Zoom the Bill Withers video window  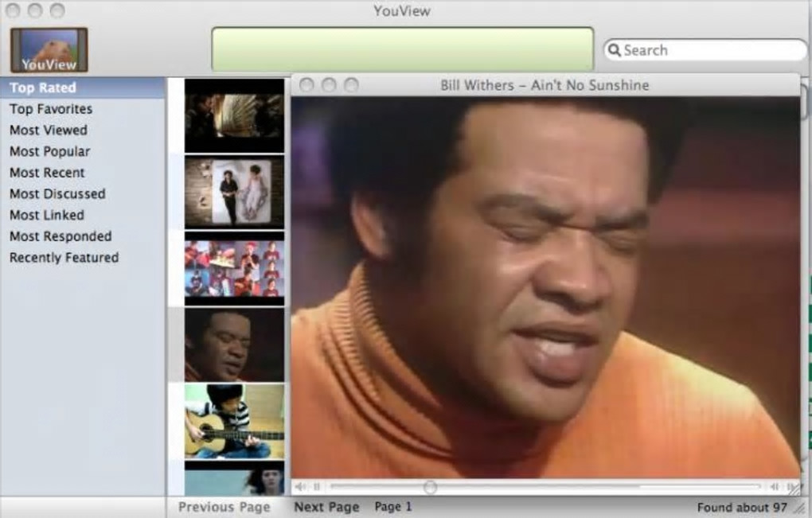click(x=351, y=85)
